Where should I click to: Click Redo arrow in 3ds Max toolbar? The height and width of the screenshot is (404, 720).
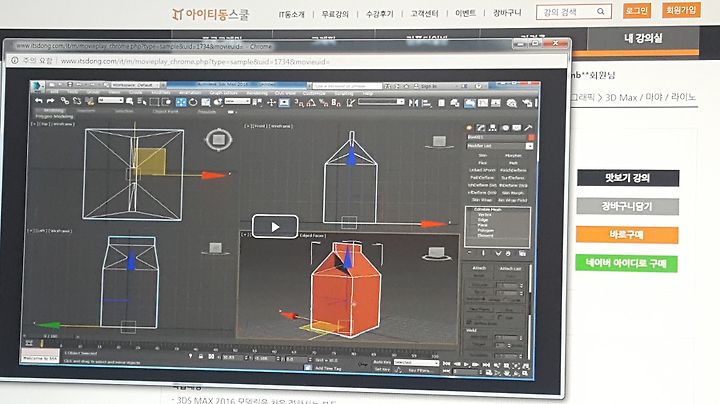[x=51, y=101]
